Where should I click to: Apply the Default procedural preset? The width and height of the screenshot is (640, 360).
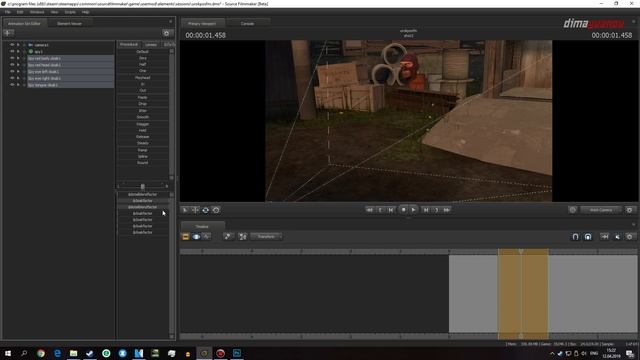point(142,52)
